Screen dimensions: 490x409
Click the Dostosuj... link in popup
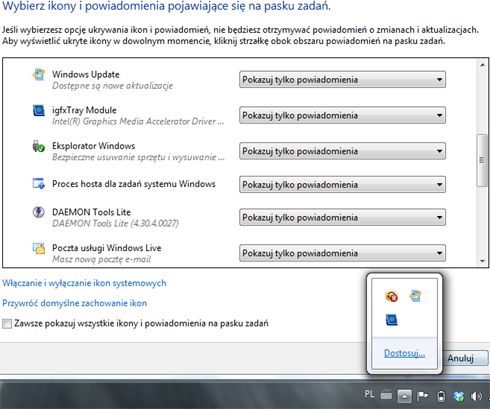(x=404, y=353)
